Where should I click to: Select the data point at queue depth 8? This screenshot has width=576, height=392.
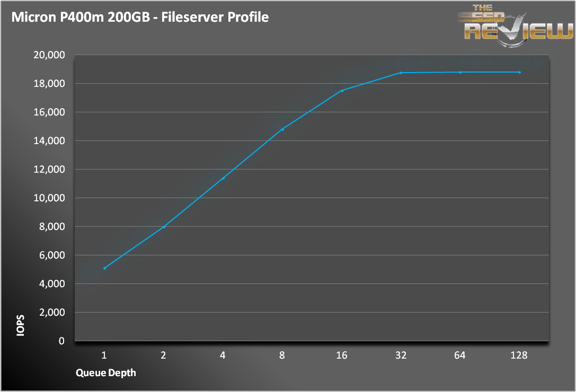point(282,129)
